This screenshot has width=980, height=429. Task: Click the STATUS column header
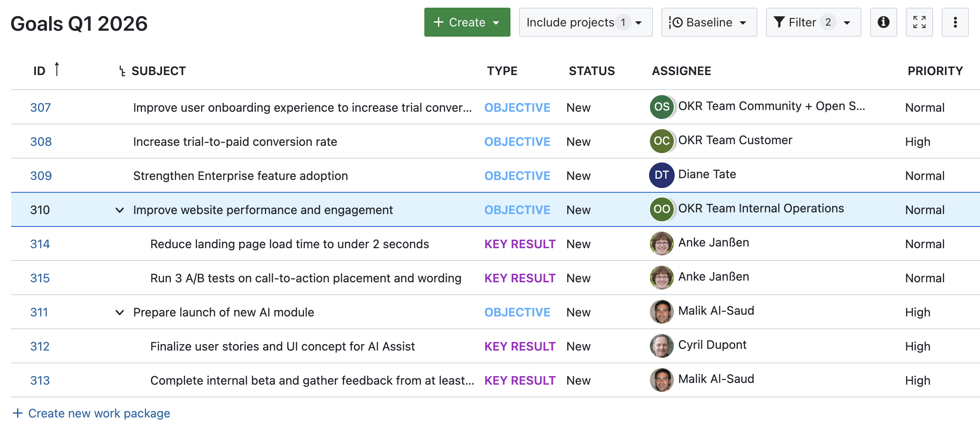[x=592, y=70]
